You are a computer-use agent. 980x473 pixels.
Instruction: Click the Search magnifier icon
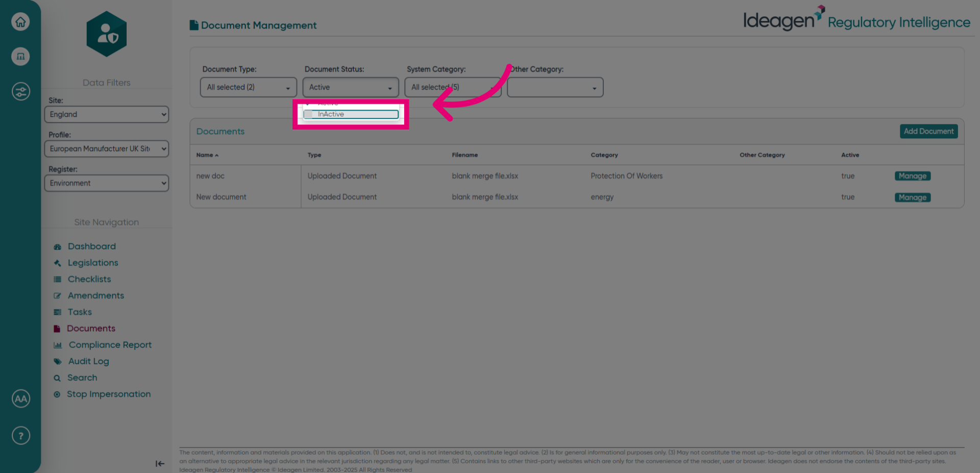[57, 378]
